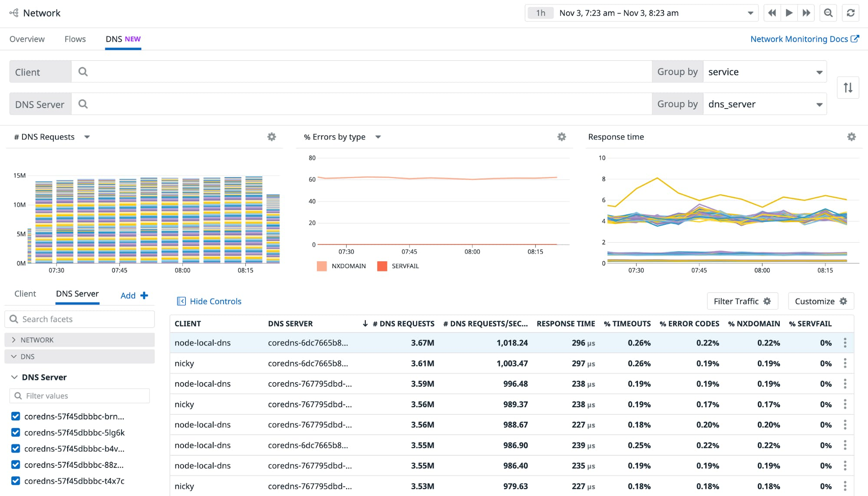Click the NXDOMAIN legend color swatch

click(322, 266)
